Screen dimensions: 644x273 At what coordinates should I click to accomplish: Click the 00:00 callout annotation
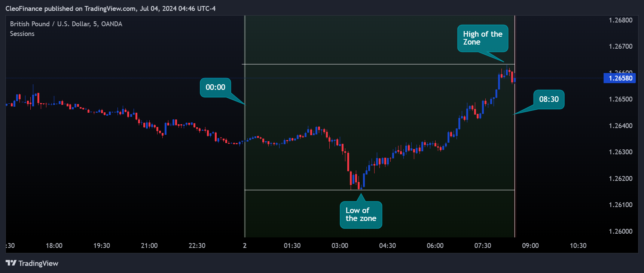(216, 87)
